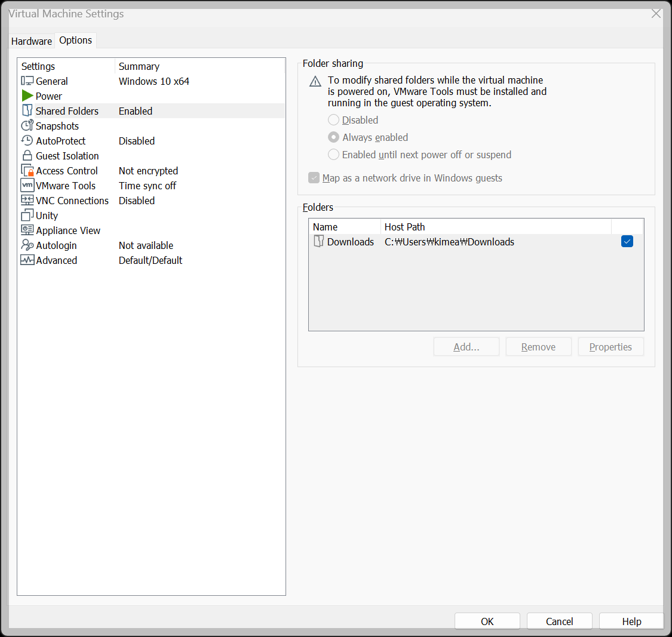Click the Not available summary value
672x637 pixels.
click(x=146, y=245)
